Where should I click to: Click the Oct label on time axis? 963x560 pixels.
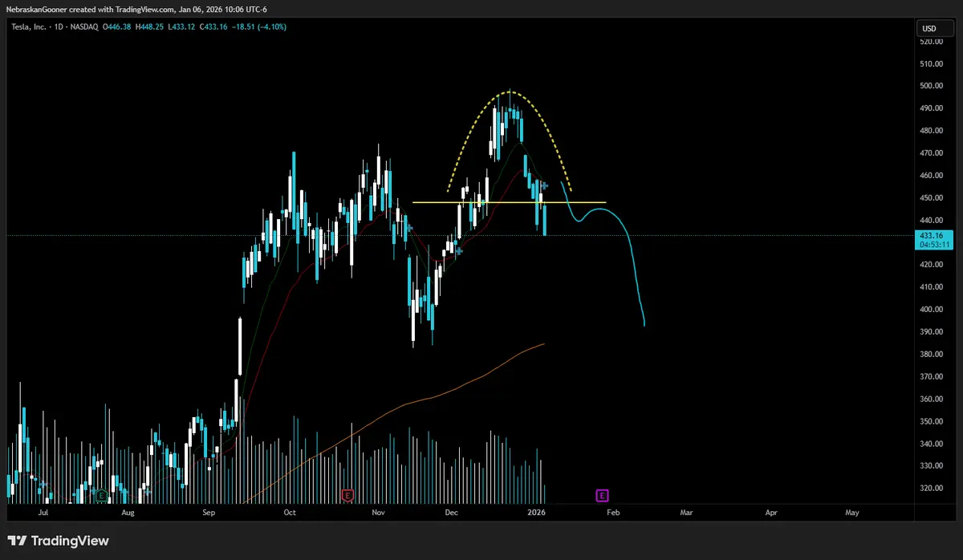[x=290, y=512]
